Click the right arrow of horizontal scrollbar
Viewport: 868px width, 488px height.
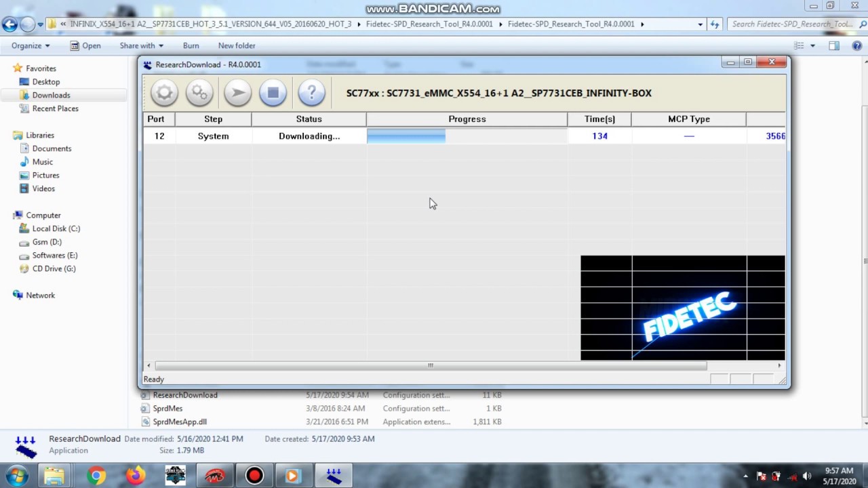779,365
